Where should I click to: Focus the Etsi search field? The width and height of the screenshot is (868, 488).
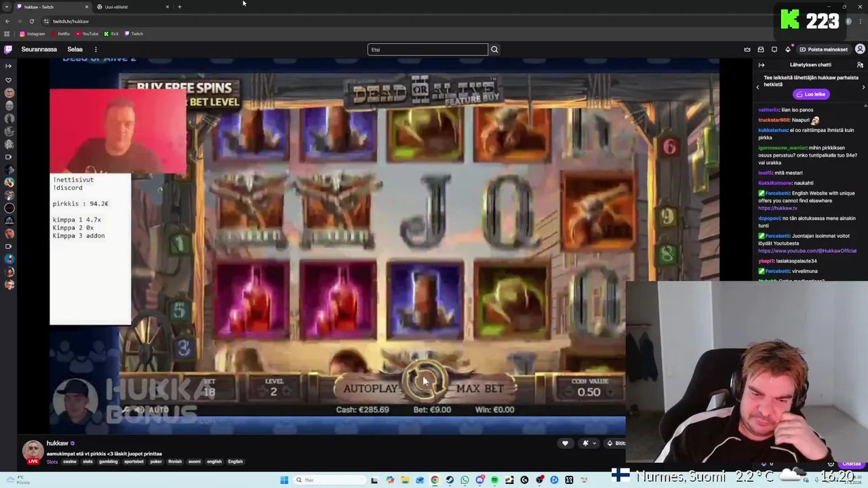(x=427, y=49)
